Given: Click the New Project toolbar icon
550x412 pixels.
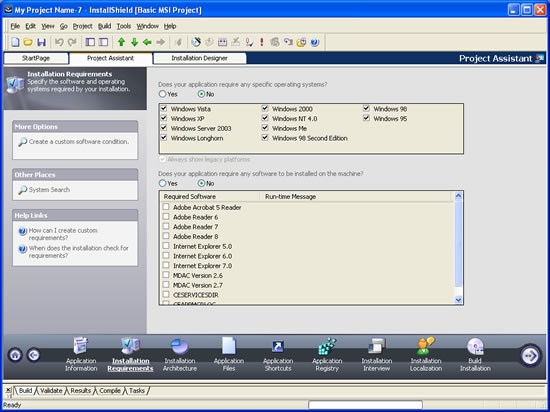Looking at the screenshot, I should [x=15, y=42].
